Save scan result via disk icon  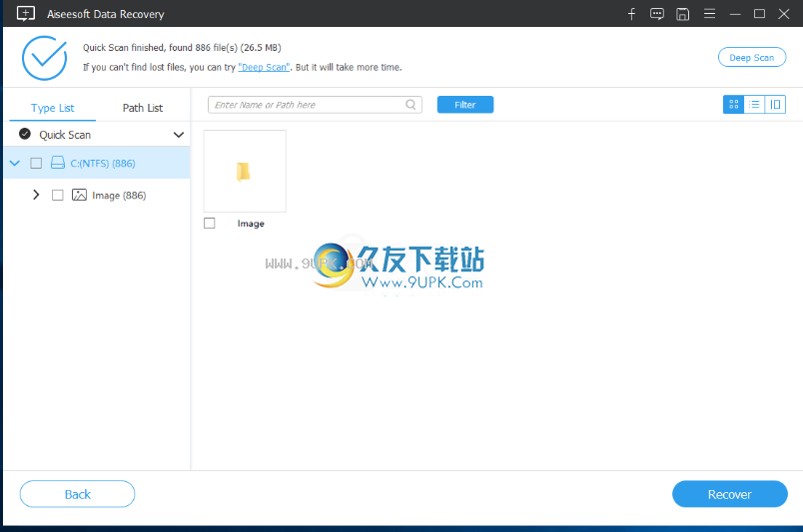point(683,14)
